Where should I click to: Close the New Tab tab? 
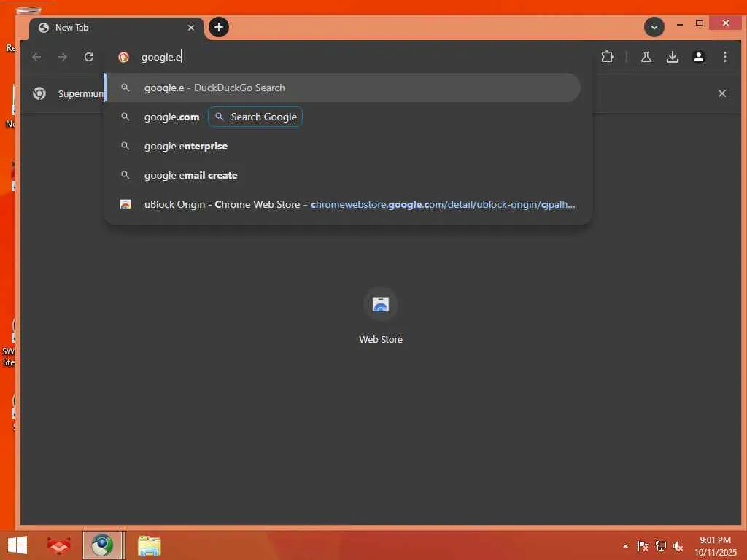pyautogui.click(x=191, y=28)
